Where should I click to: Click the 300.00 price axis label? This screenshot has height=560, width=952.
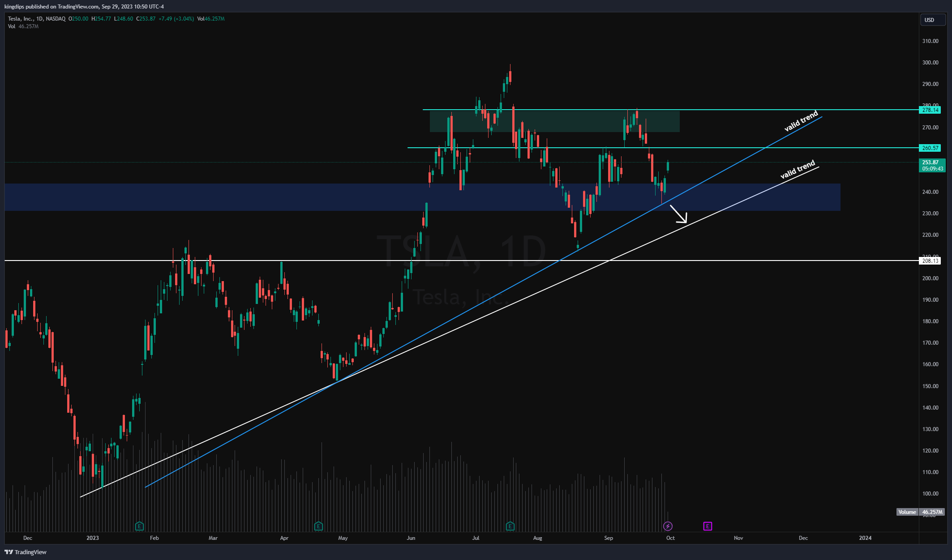click(x=930, y=63)
